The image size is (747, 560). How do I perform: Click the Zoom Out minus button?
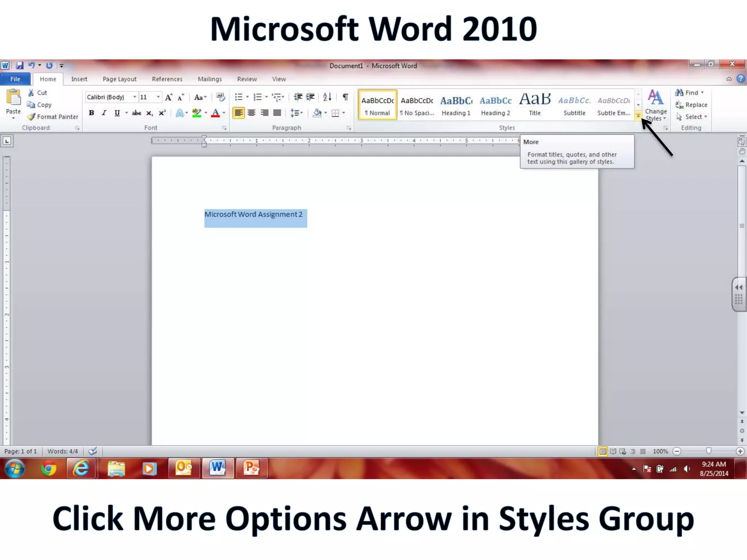(x=677, y=451)
